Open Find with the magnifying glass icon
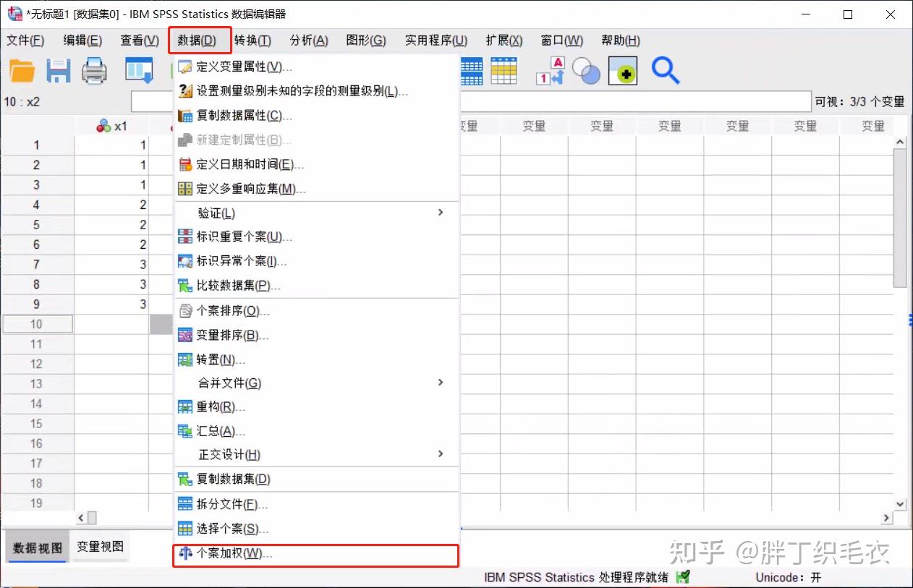The image size is (913, 588). (665, 71)
